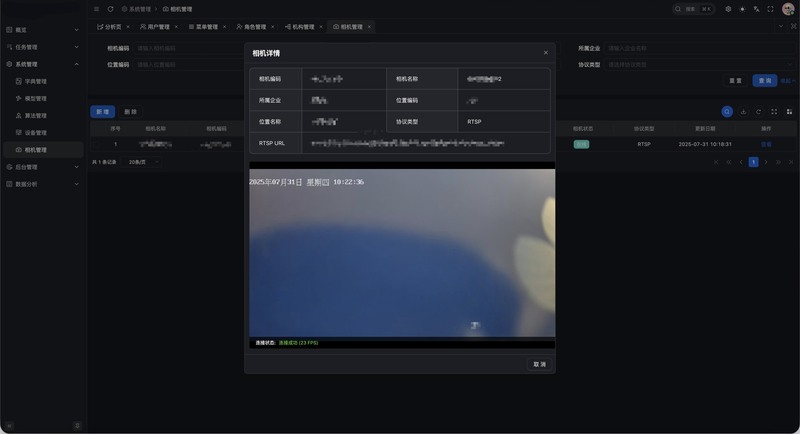
Task: Close the 菜单管理 tab
Action: tap(224, 27)
